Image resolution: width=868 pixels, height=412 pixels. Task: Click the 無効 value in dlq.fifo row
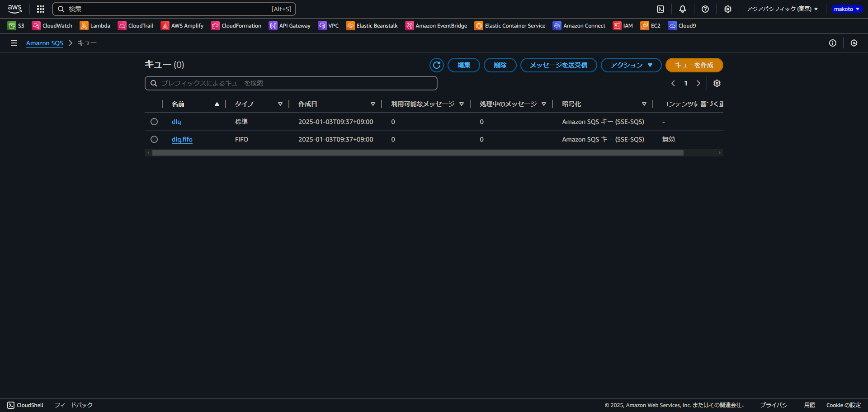[x=669, y=139]
